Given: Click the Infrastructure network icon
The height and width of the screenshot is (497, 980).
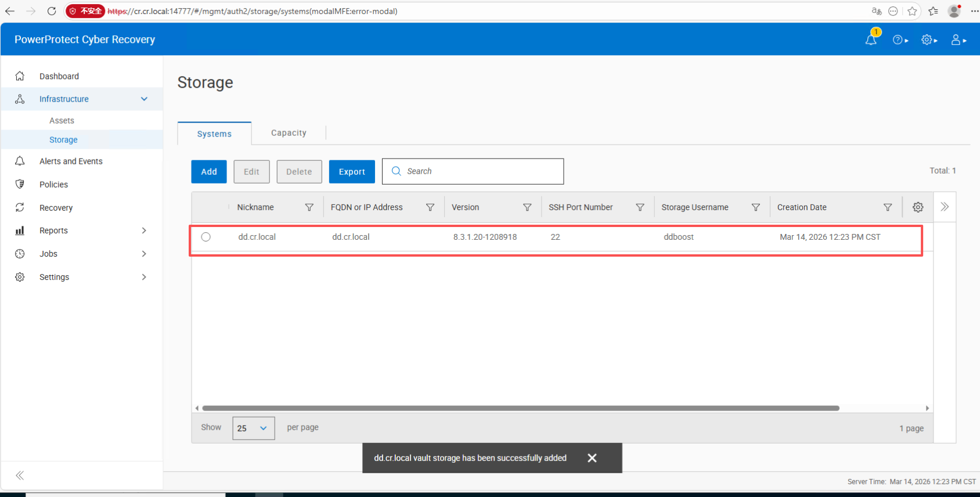Looking at the screenshot, I should pos(20,99).
